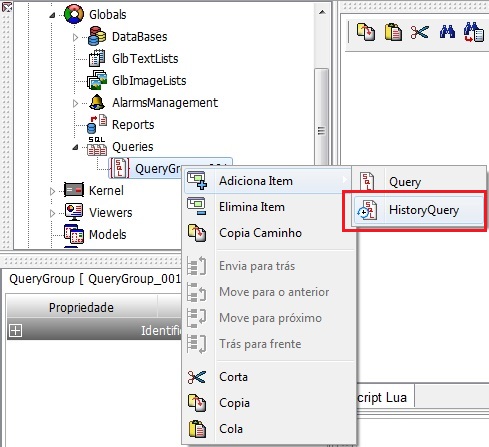The image size is (489, 447).
Task: Click the Find binoculars toolbar icon
Action: 447,32
